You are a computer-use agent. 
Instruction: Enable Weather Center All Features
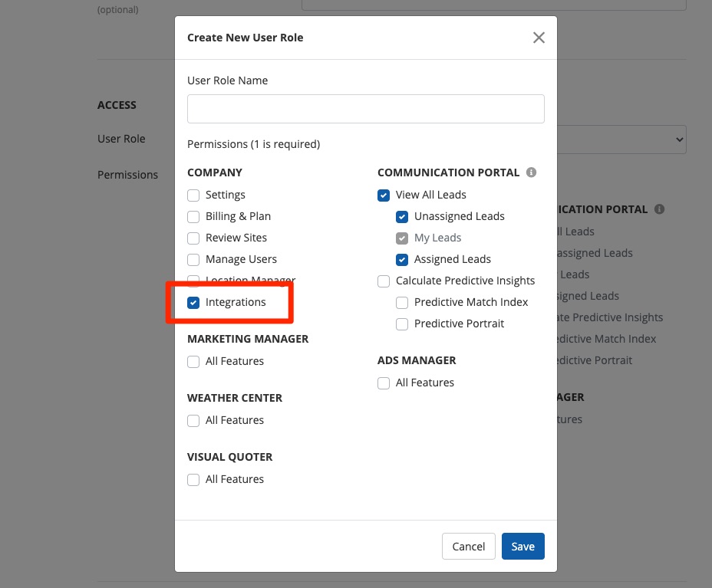193,421
